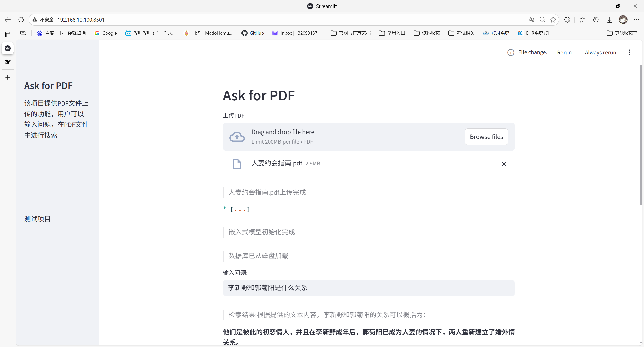Open browser extensions puzzle icon
The image size is (644, 347).
point(567,20)
